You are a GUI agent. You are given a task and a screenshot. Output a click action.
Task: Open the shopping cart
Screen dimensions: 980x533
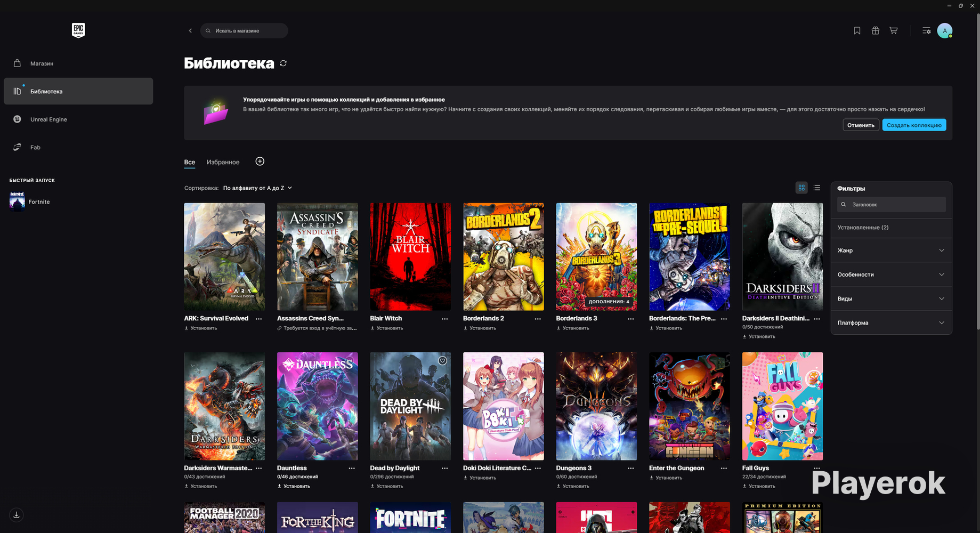pos(894,31)
